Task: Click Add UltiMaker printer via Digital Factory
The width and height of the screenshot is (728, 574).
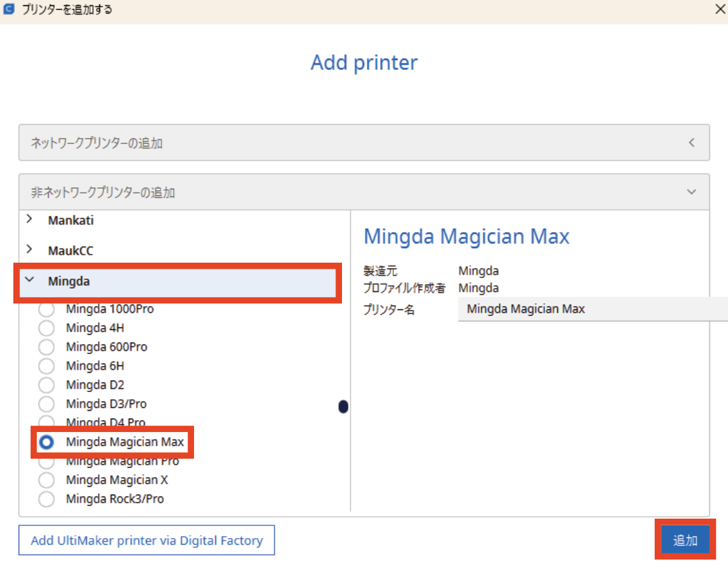Action: [x=147, y=540]
